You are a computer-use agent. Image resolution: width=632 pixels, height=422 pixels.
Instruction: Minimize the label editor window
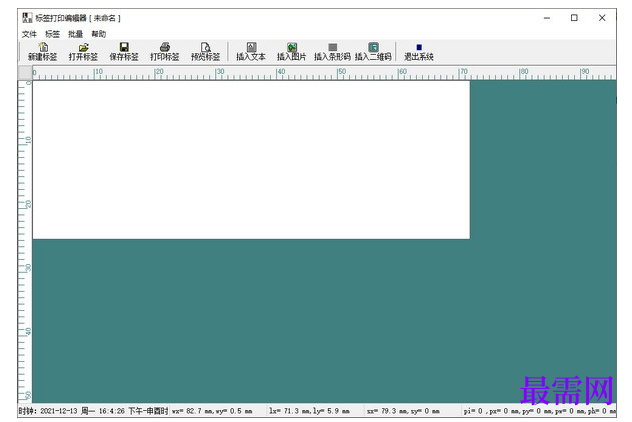[x=547, y=18]
